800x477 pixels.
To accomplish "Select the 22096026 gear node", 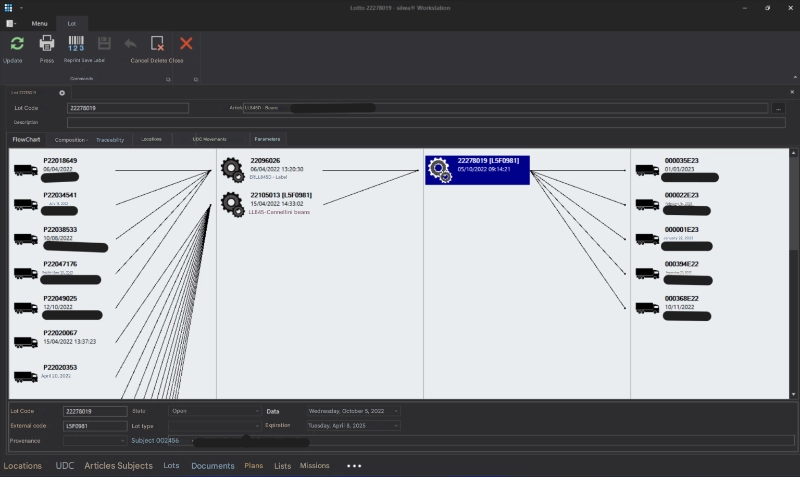I will pyautogui.click(x=233, y=170).
